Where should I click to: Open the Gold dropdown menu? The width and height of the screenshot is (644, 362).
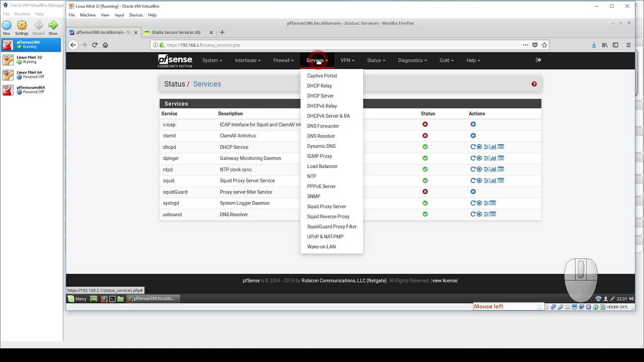446,60
